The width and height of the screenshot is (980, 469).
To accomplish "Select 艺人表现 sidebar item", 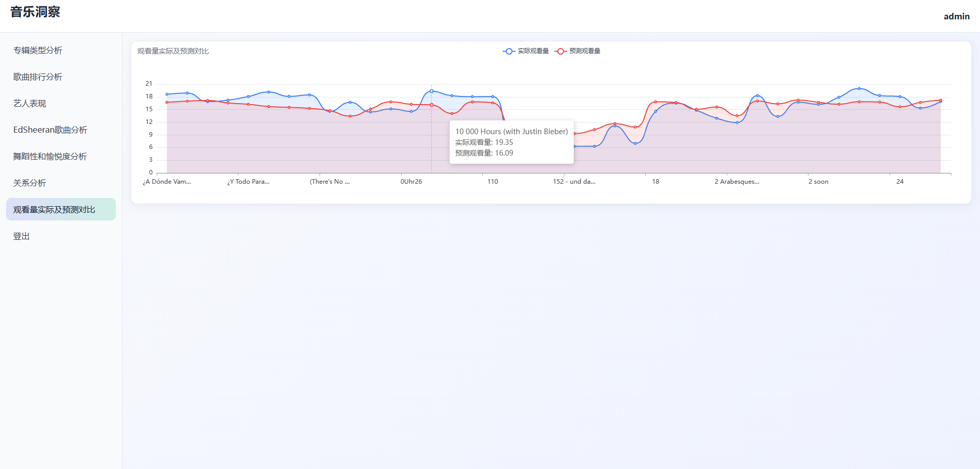I will tap(30, 103).
